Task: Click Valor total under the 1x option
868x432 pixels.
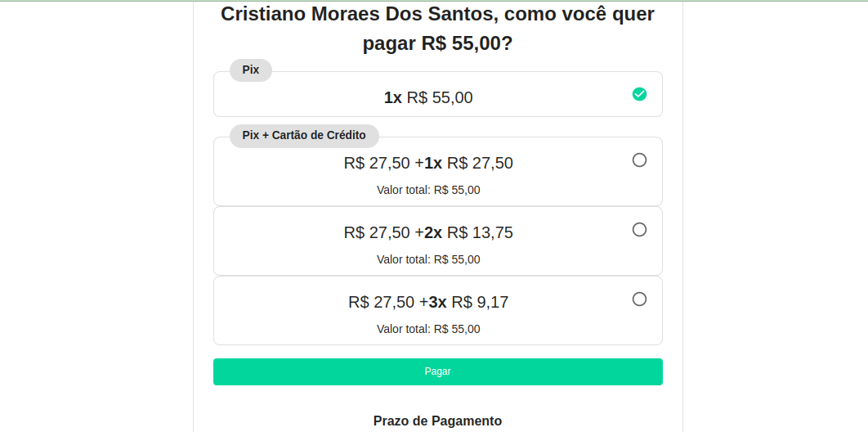Action: pyautogui.click(x=428, y=191)
